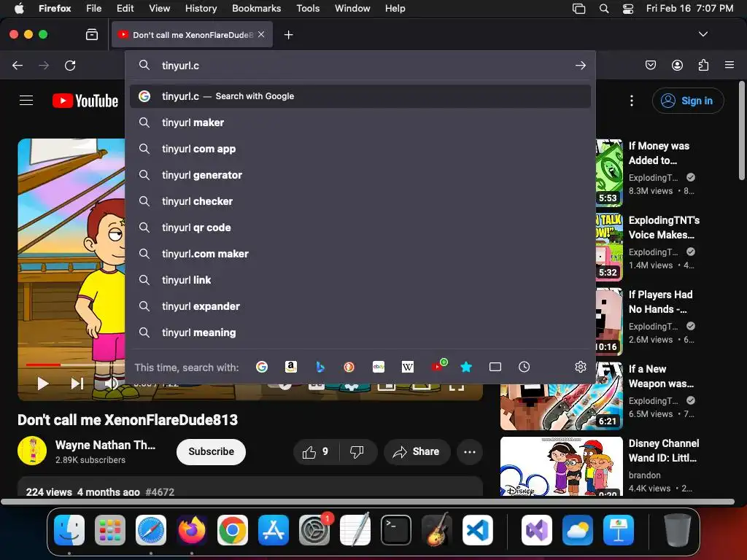This screenshot has height=560, width=747.
Task: Open If Money was Added to video
Action: (659, 153)
